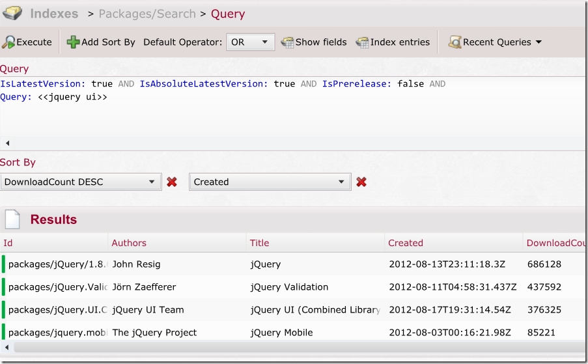Viewport: 588px width, 364px height.
Task: Click title jQuery Mobile
Action: [281, 333]
